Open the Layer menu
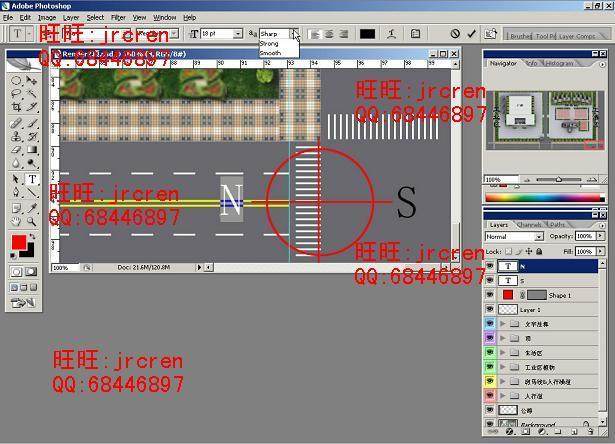The height and width of the screenshot is (444, 615). [71, 18]
